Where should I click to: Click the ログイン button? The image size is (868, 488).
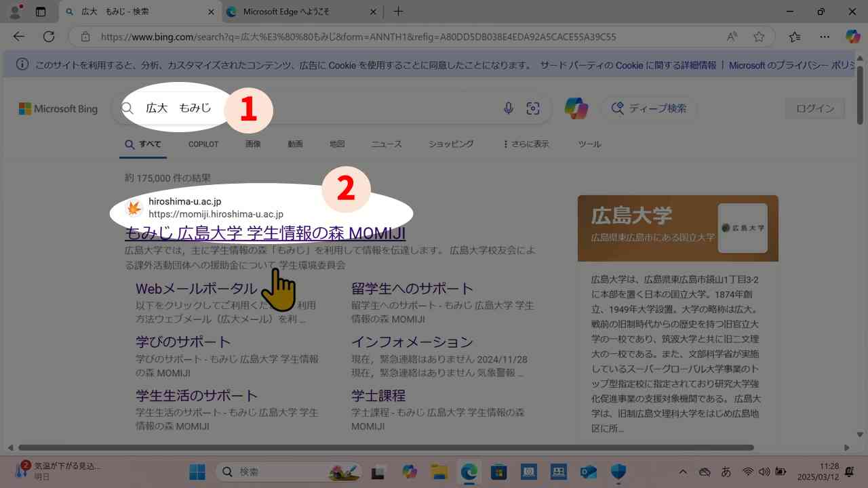tap(815, 108)
